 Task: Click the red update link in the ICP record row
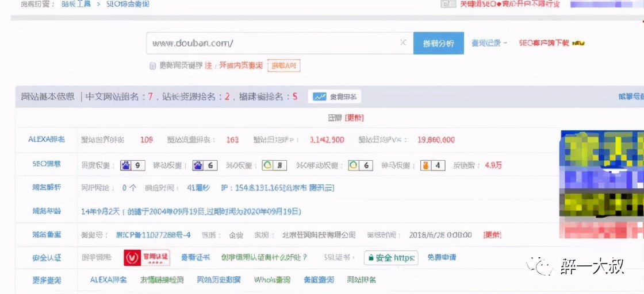(x=492, y=235)
